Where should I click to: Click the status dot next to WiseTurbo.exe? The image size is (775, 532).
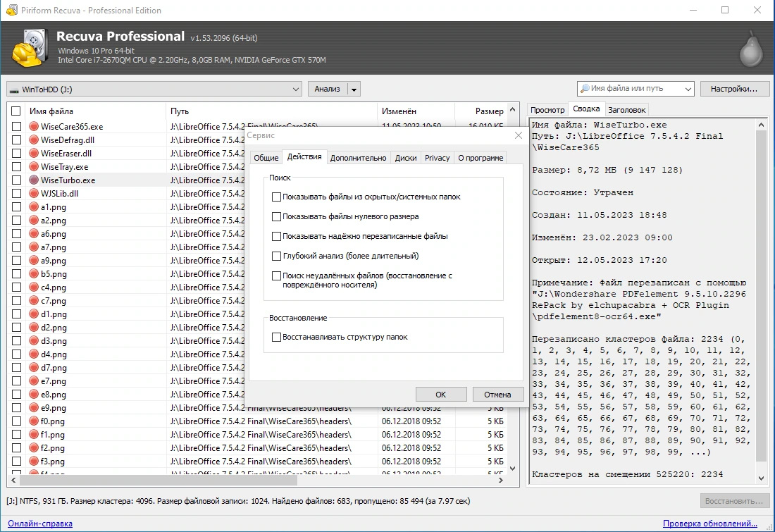click(34, 180)
